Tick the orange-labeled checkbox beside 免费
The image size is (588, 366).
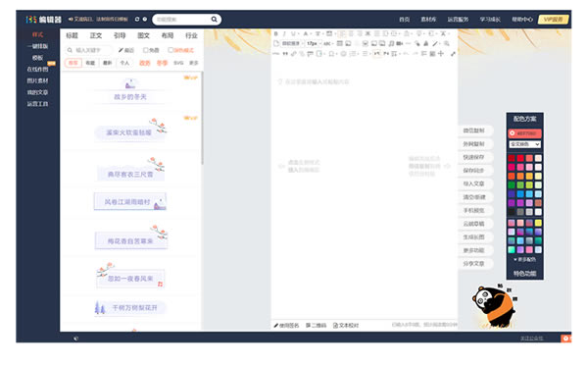(171, 50)
